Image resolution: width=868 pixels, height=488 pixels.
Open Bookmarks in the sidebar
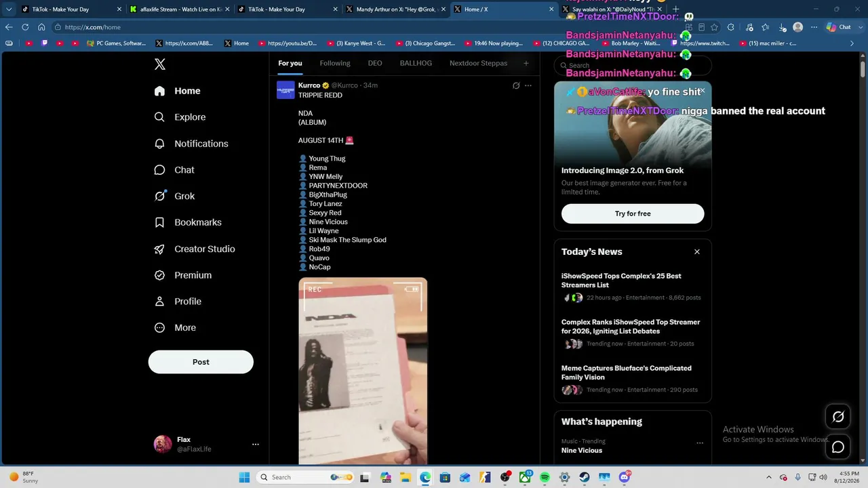pyautogui.click(x=188, y=222)
